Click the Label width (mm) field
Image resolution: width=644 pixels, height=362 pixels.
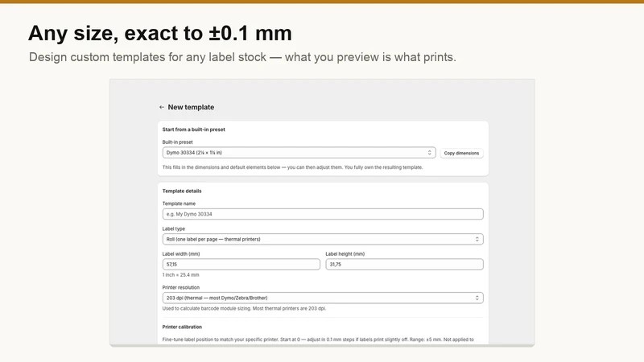coord(241,265)
